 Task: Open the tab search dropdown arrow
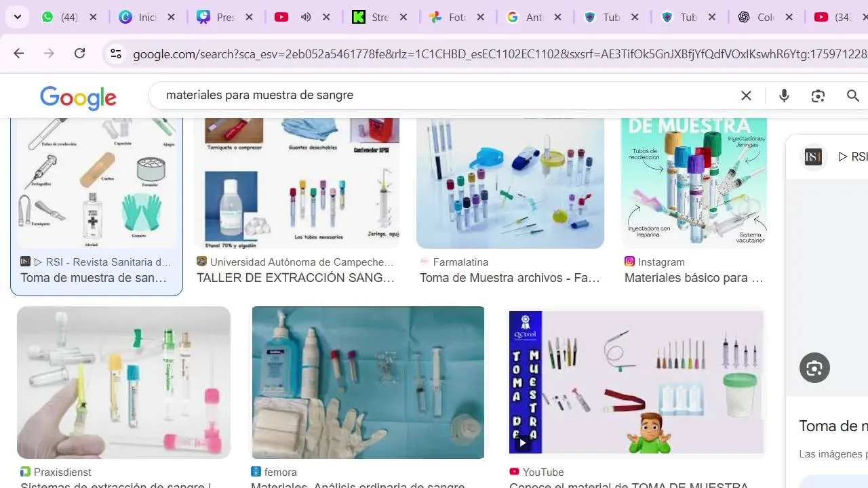17,17
